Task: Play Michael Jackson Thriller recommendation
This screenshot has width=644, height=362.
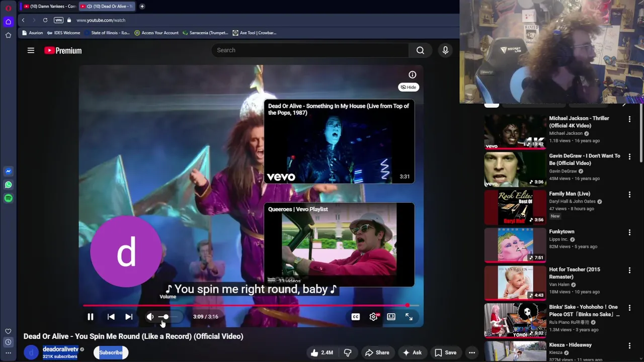Action: (x=515, y=132)
